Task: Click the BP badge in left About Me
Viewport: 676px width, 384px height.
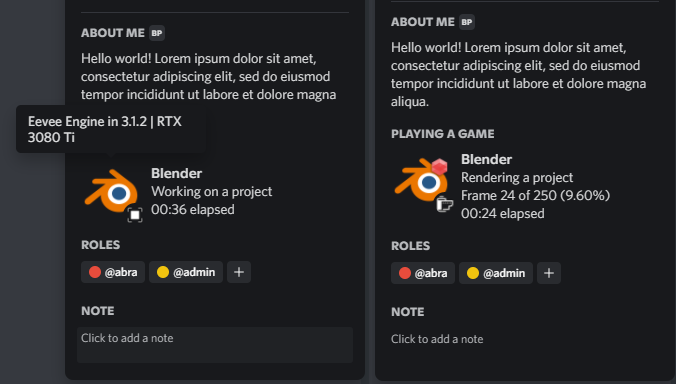Action: coord(157,33)
